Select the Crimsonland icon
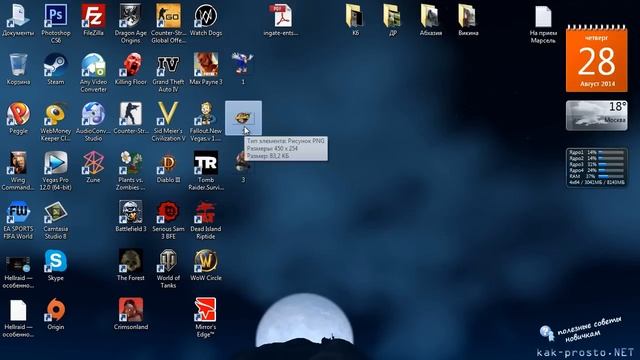The height and width of the screenshot is (360, 640). tap(131, 310)
